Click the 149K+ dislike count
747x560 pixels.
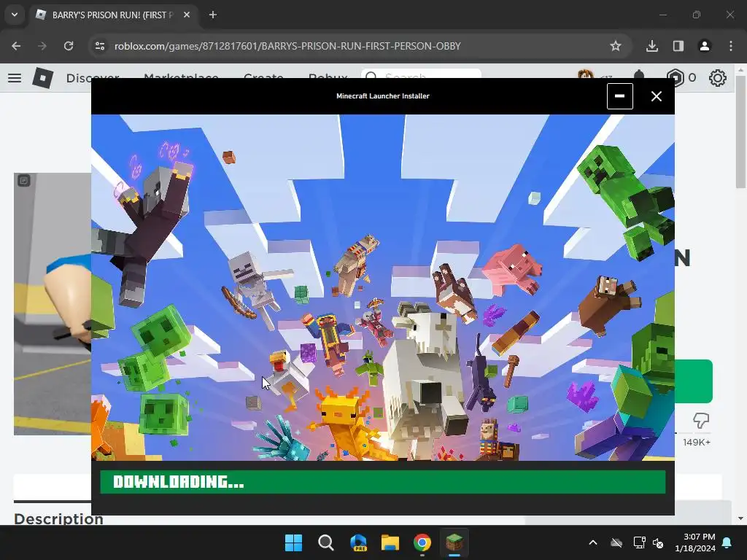(x=697, y=443)
